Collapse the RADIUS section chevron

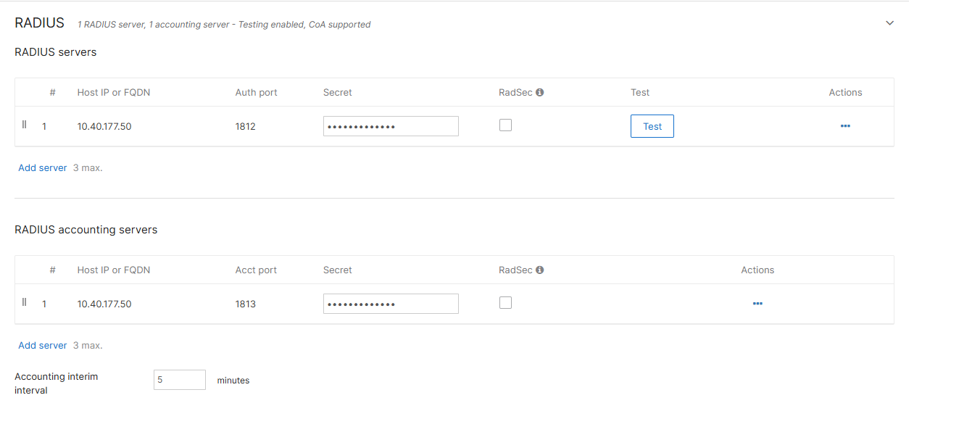(889, 23)
